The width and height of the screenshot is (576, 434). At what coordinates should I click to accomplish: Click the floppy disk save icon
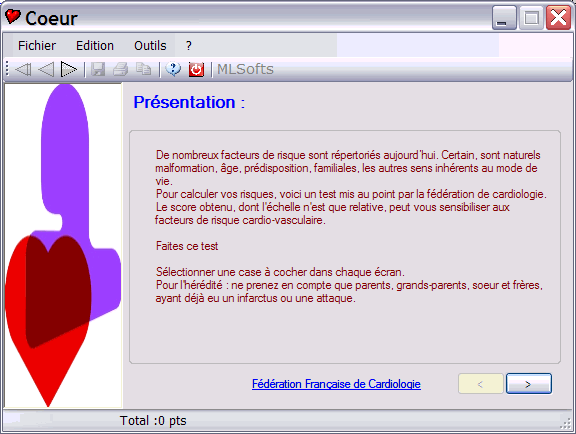pyautogui.click(x=98, y=69)
